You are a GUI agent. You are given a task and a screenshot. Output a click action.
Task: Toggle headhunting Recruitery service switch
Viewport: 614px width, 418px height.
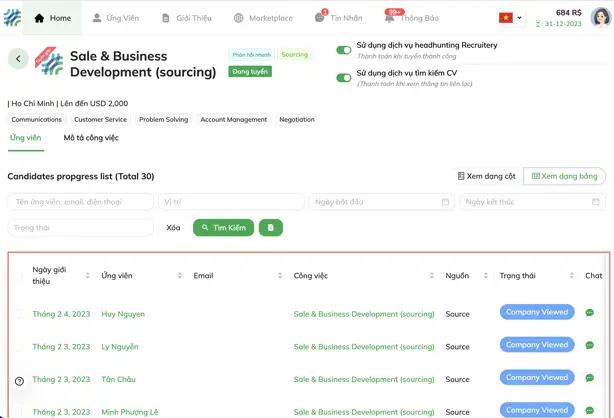point(344,50)
